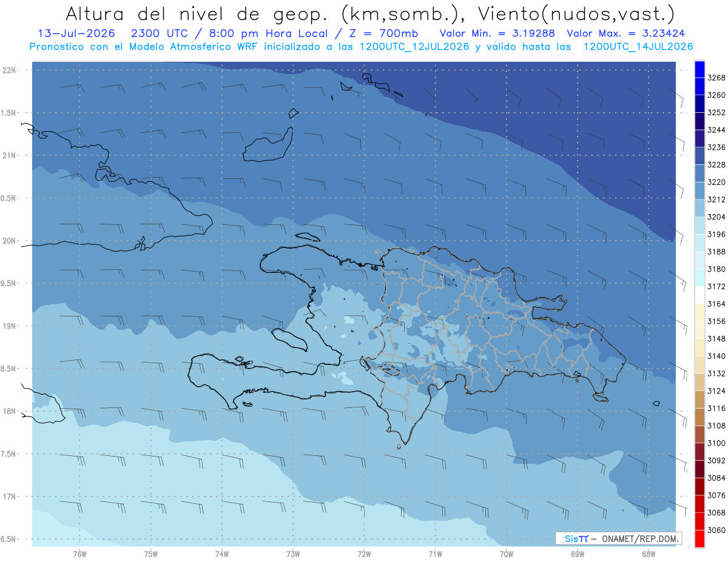Select the legend color between 3236 and 3228

tap(699, 156)
